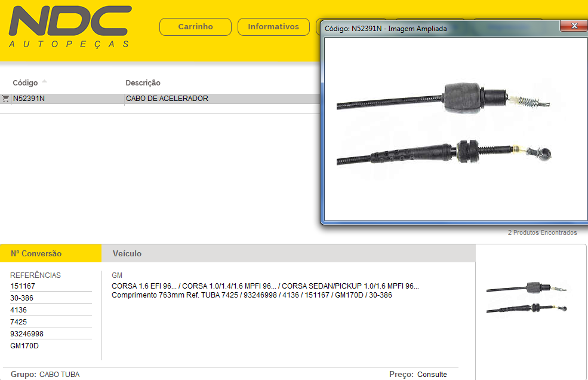The height and width of the screenshot is (380, 588).
Task: Click the cart icon beside N52391N
Action: click(x=5, y=99)
